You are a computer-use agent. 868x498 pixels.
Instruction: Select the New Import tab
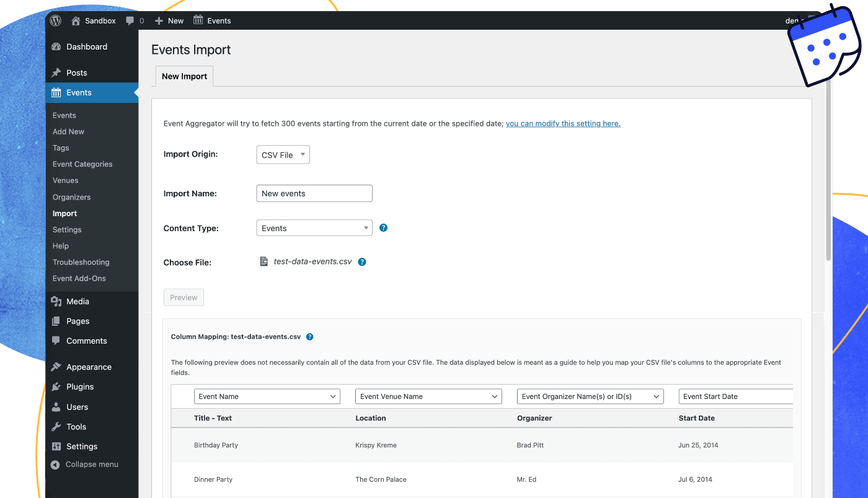(184, 76)
